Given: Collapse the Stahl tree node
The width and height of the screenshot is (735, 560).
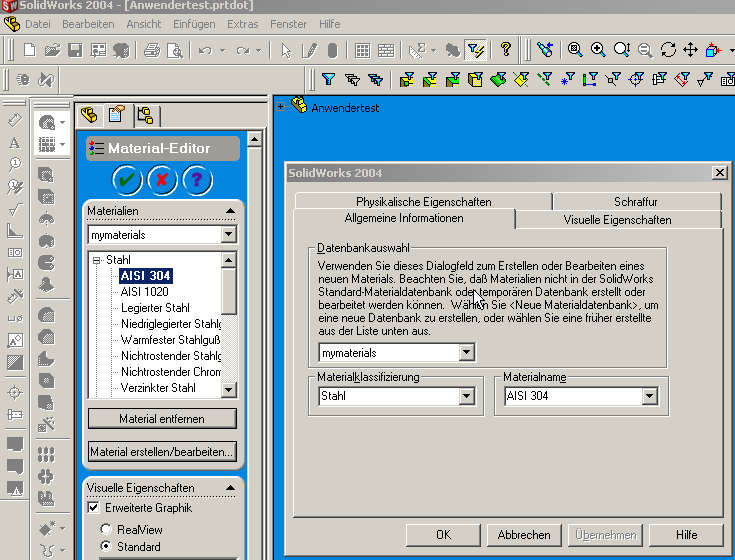Looking at the screenshot, I should (x=97, y=260).
